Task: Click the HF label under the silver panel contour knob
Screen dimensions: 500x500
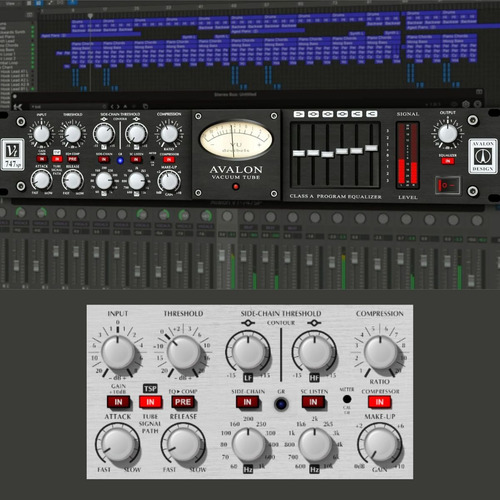Action: 314,378
